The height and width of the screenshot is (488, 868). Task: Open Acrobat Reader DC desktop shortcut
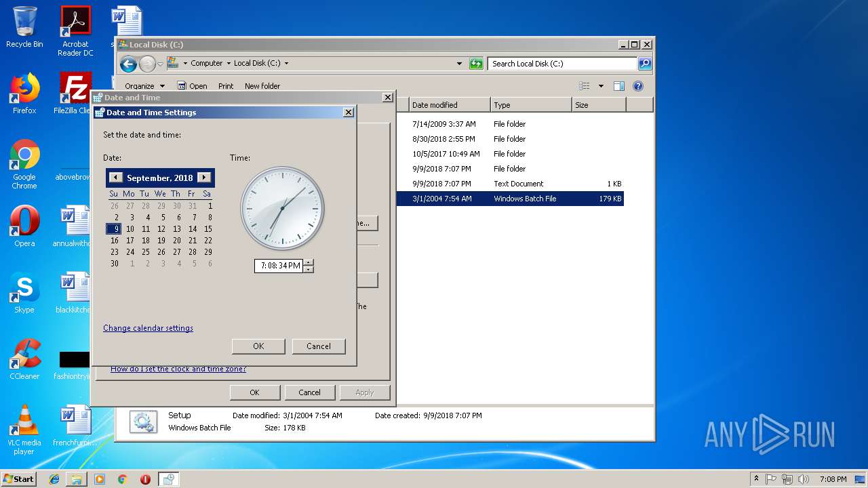[x=75, y=31]
